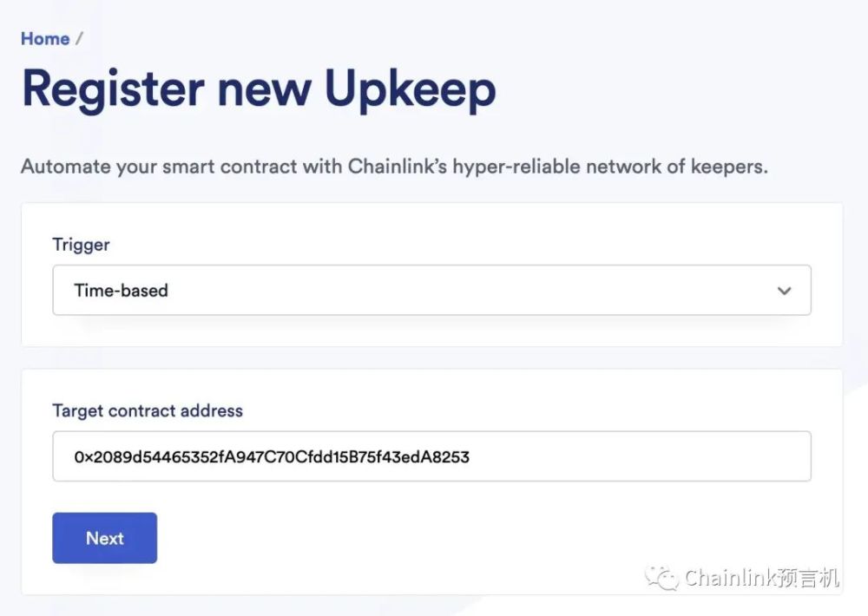Click the breadcrumb separator after Home
This screenshot has width=868, height=616.
[x=77, y=38]
